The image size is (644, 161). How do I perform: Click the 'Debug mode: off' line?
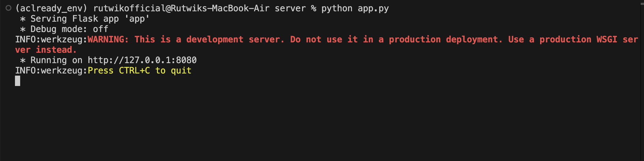(69, 29)
